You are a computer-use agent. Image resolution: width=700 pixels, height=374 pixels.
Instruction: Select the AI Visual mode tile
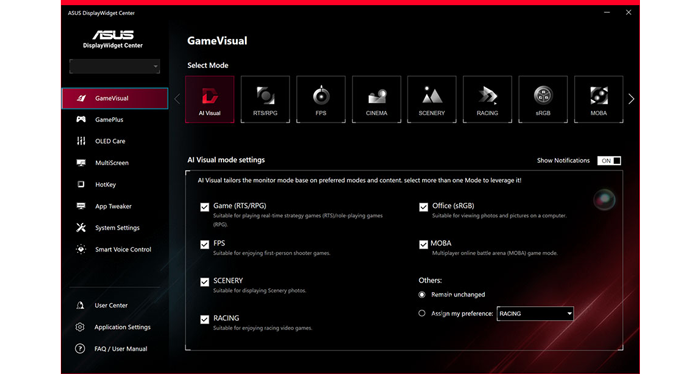pyautogui.click(x=209, y=99)
